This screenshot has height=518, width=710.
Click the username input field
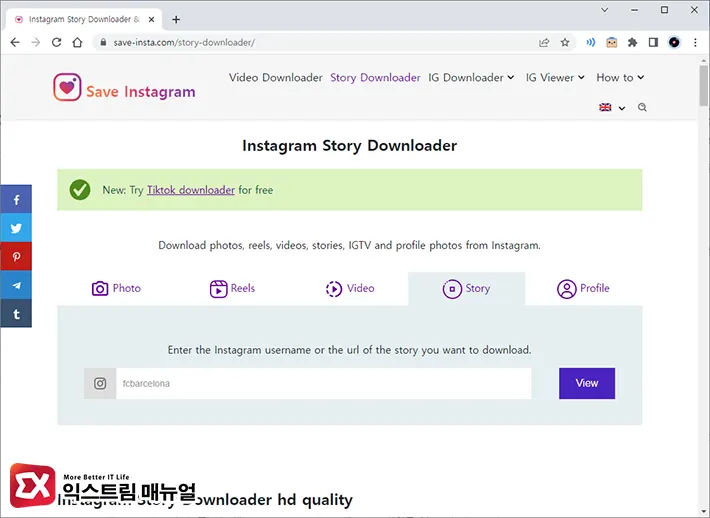point(323,384)
